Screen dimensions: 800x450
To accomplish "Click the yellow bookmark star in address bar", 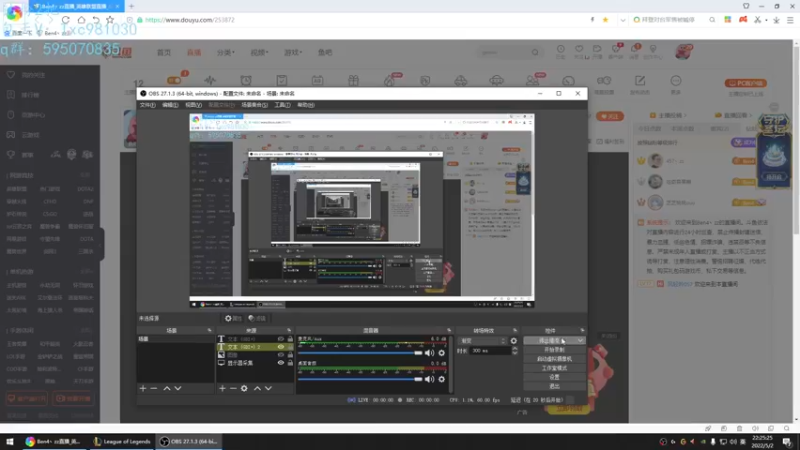I will [x=606, y=20].
